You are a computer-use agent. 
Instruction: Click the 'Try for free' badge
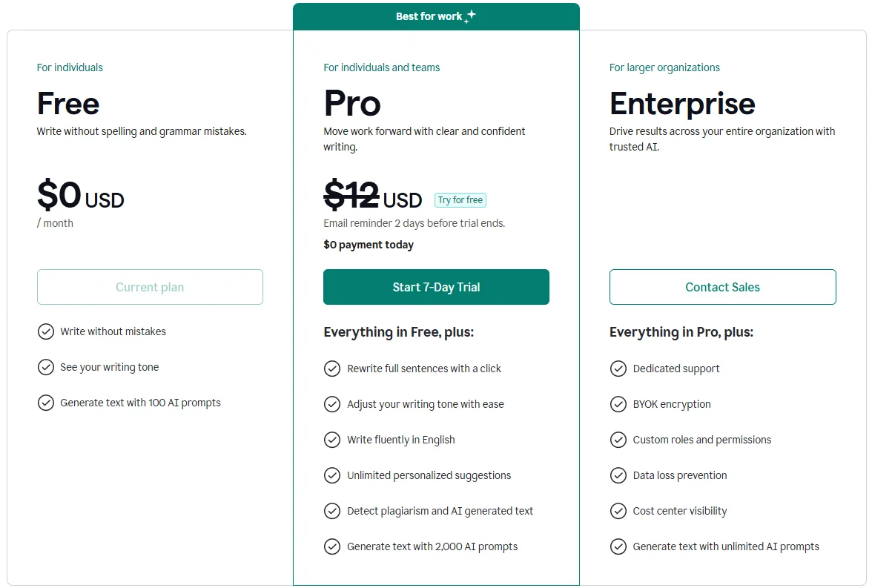(x=460, y=199)
